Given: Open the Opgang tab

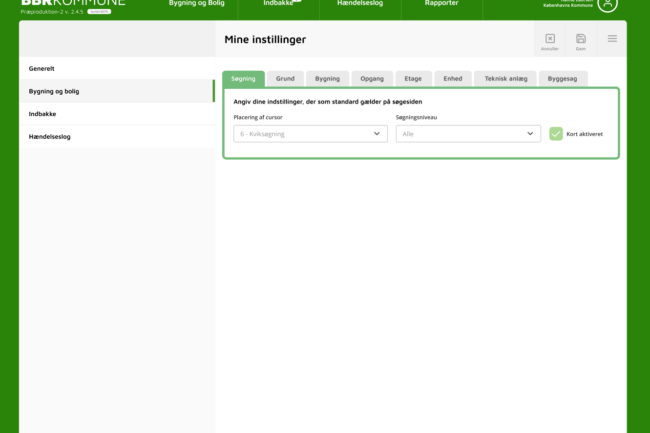Looking at the screenshot, I should point(371,78).
